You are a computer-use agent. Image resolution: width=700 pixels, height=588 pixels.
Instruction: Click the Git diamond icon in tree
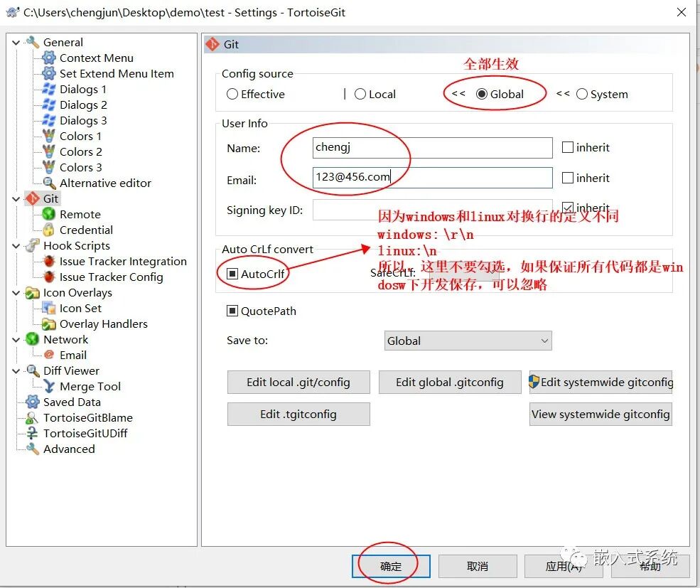[33, 198]
